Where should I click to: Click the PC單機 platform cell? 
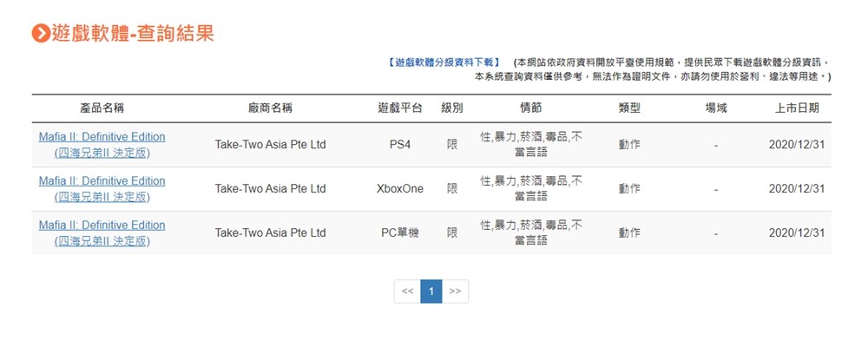point(399,233)
